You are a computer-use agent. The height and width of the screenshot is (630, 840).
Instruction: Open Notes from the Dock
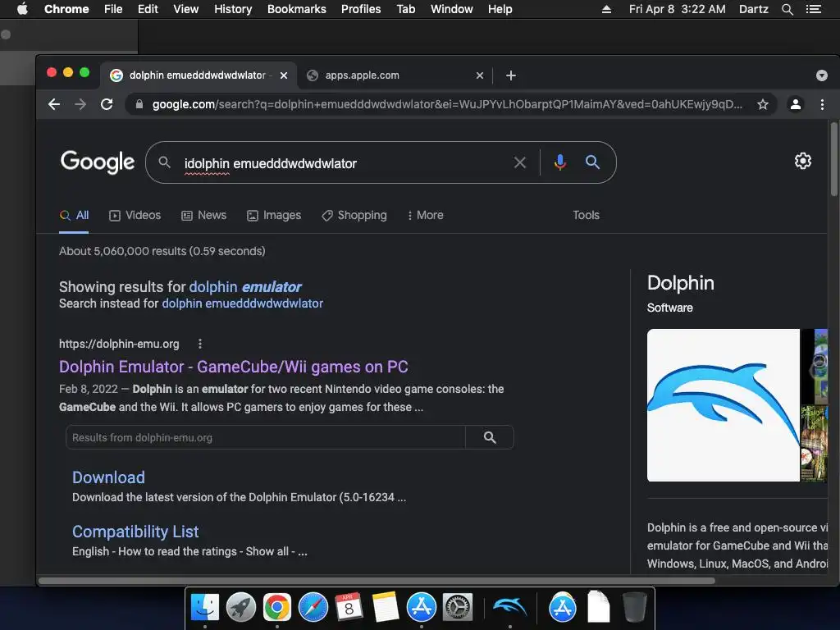(386, 607)
